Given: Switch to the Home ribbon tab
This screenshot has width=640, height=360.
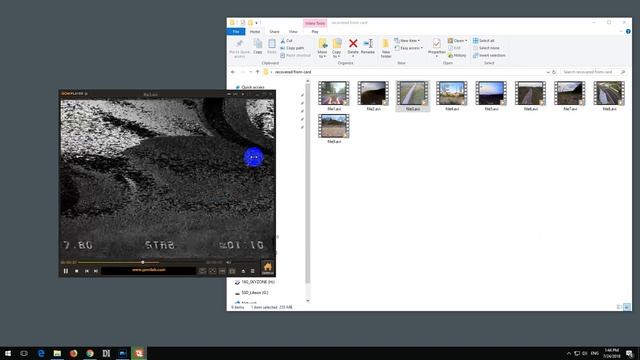Looking at the screenshot, I should point(255,31).
